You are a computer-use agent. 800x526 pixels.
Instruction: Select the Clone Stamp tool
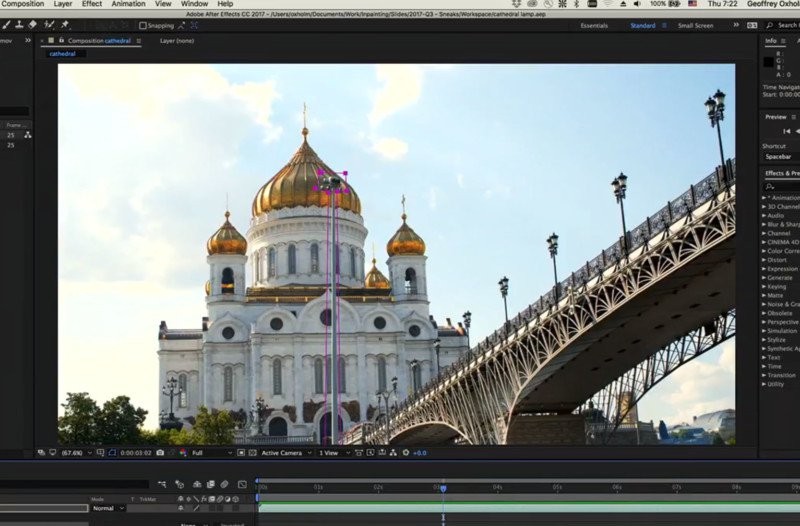click(19, 24)
